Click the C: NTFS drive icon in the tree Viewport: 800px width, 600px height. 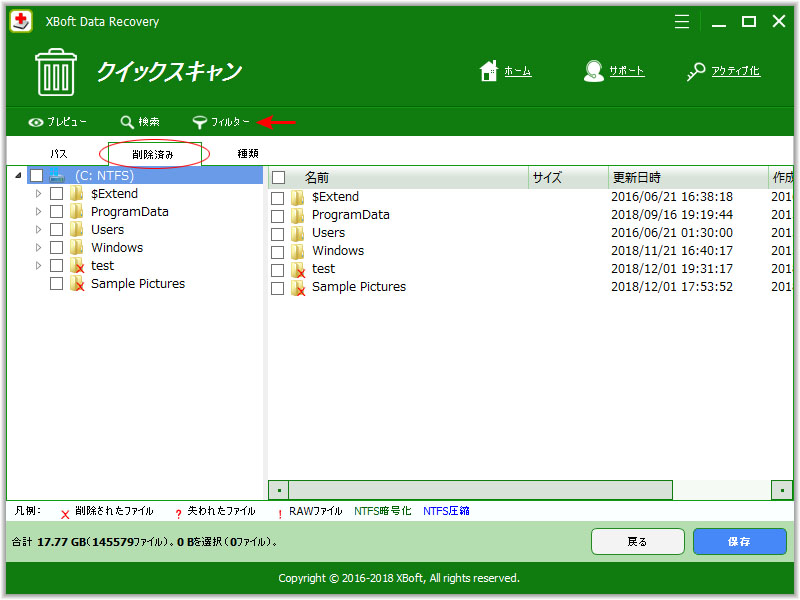[x=57, y=176]
